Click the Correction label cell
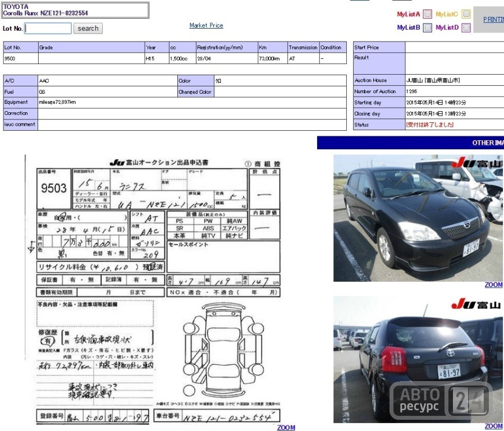Viewport: 504px width, 431px height. click(21, 113)
